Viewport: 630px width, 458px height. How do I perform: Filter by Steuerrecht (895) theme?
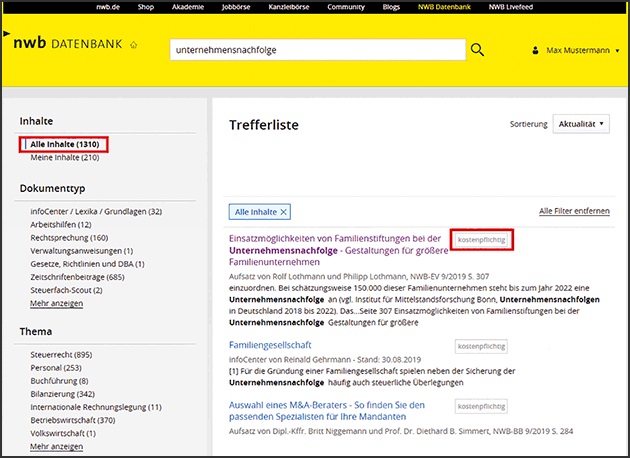[62, 355]
